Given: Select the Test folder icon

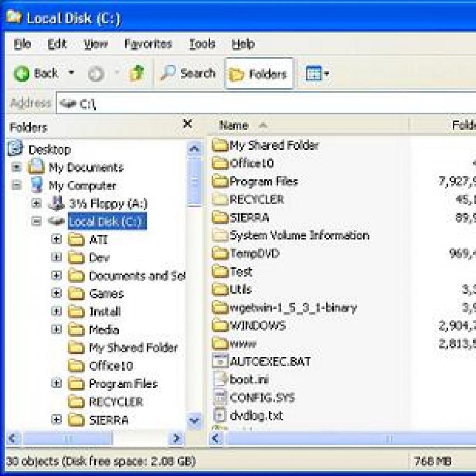Looking at the screenshot, I should pos(220,271).
